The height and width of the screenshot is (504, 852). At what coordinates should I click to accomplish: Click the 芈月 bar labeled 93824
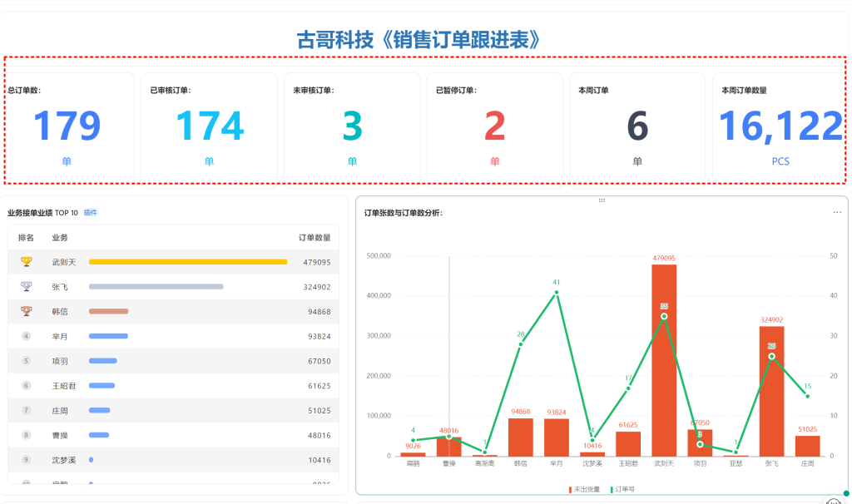pos(557,437)
